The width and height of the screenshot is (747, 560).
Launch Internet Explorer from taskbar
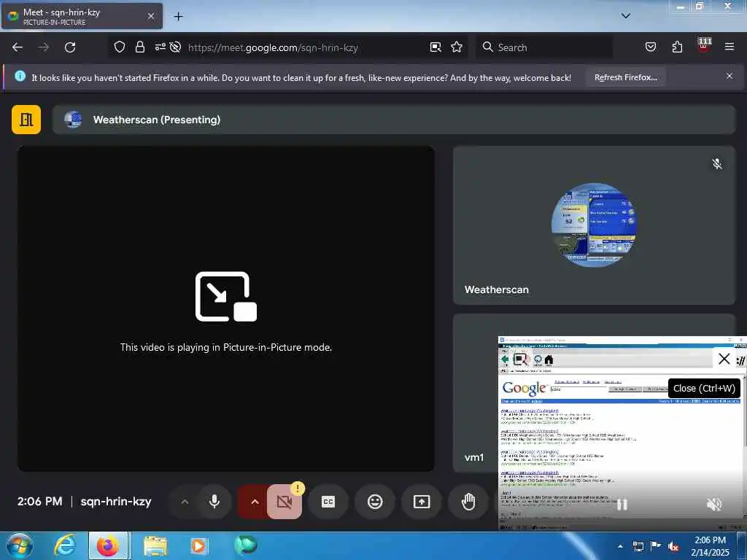tap(65, 545)
